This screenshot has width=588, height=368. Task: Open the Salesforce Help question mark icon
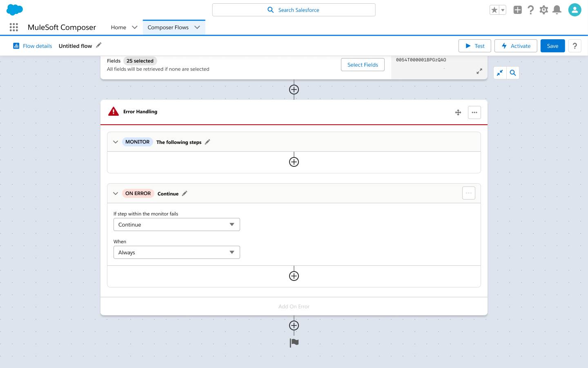click(530, 10)
